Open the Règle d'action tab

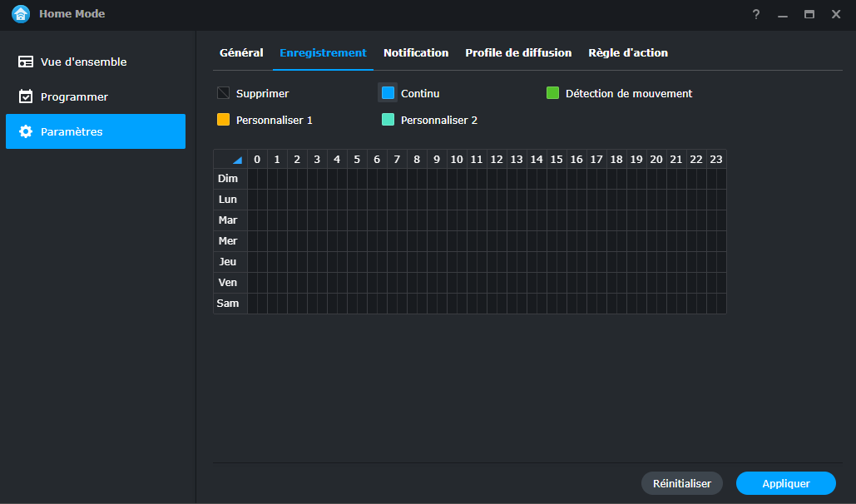pyautogui.click(x=628, y=52)
